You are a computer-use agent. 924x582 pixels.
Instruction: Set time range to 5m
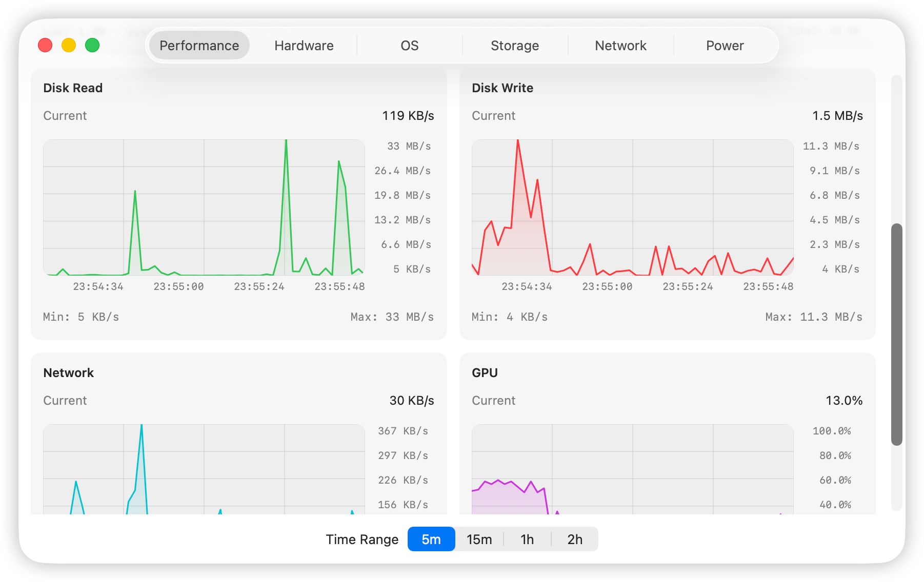point(431,539)
